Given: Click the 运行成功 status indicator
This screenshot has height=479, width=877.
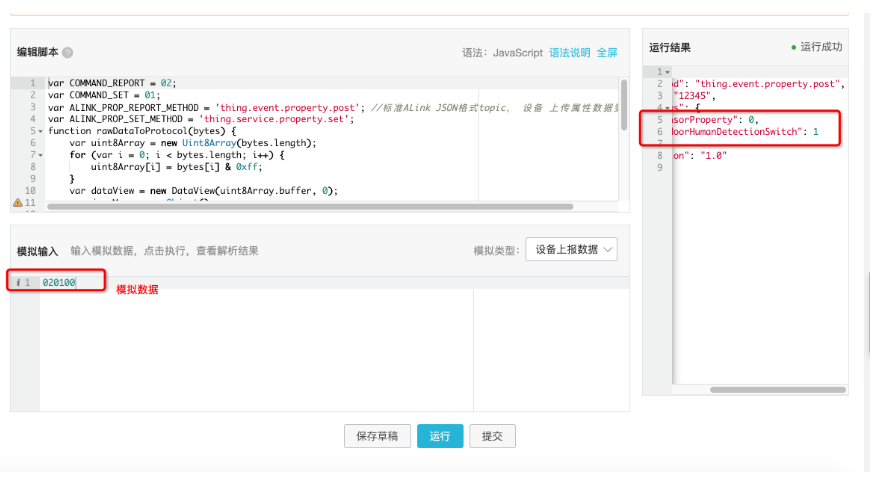Looking at the screenshot, I should coord(817,47).
